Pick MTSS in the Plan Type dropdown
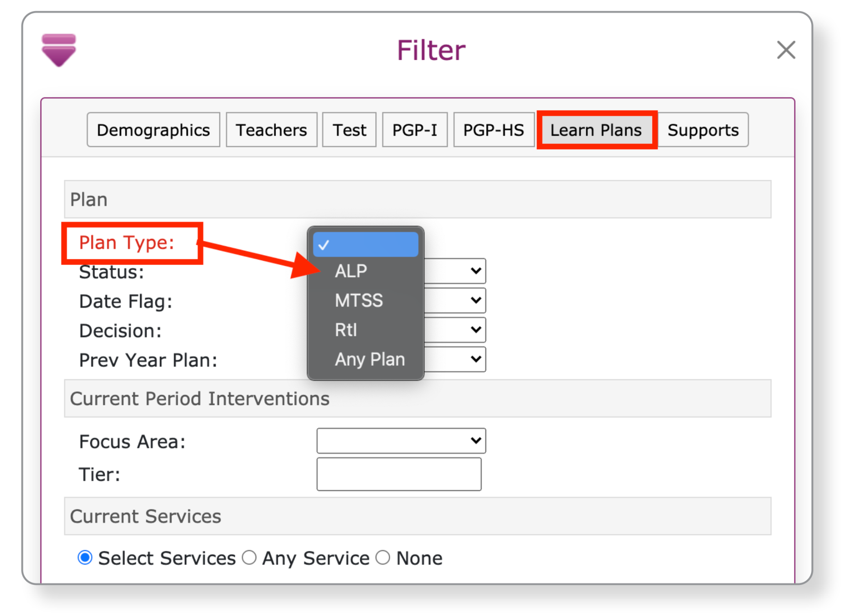851x616 pixels. tap(359, 300)
